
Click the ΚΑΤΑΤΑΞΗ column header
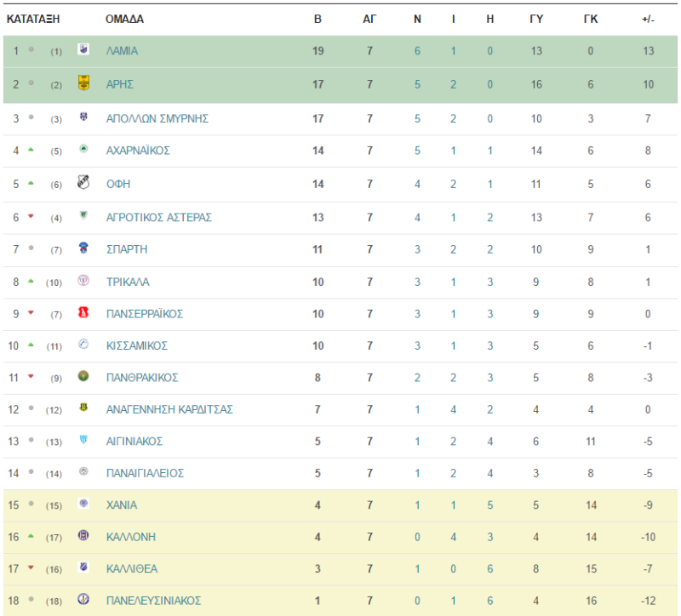(x=33, y=19)
